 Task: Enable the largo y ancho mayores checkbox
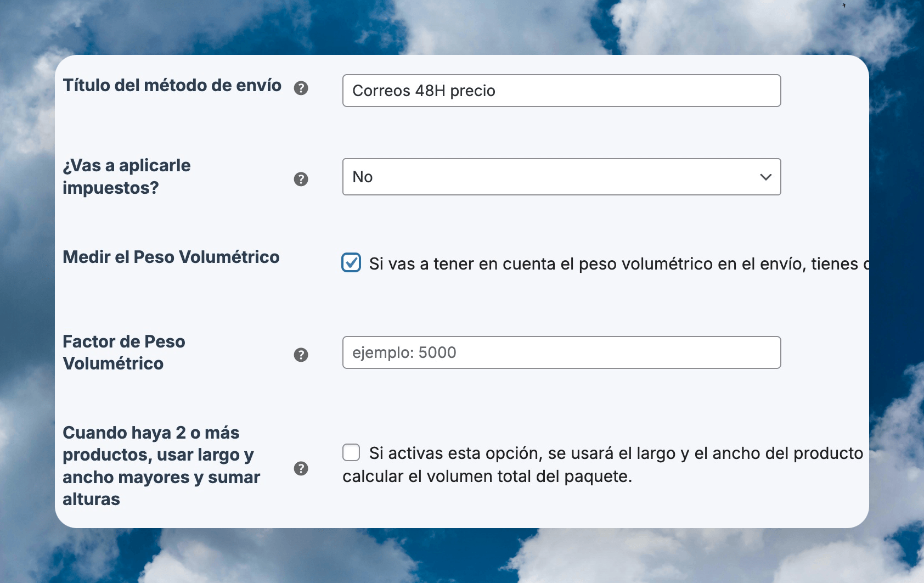[351, 452]
